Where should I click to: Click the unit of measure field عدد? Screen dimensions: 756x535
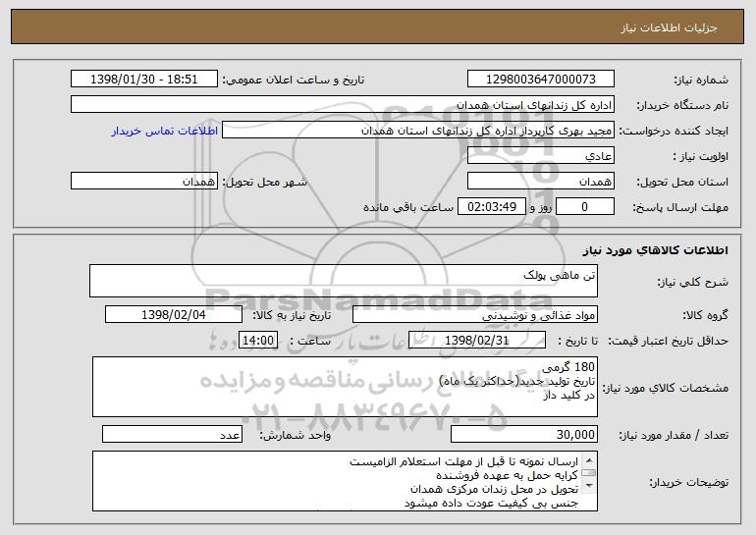[172, 434]
